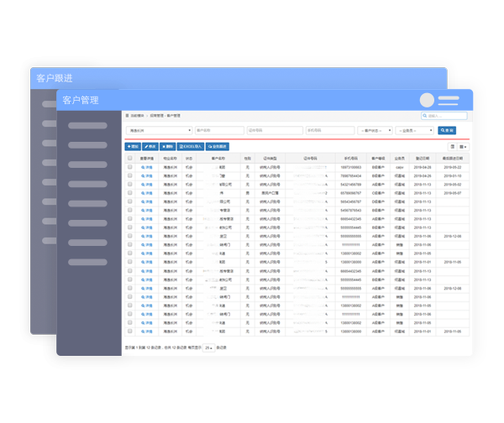Click the 客户名称 customer name input field
504x423 pixels.
pyautogui.click(x=218, y=130)
